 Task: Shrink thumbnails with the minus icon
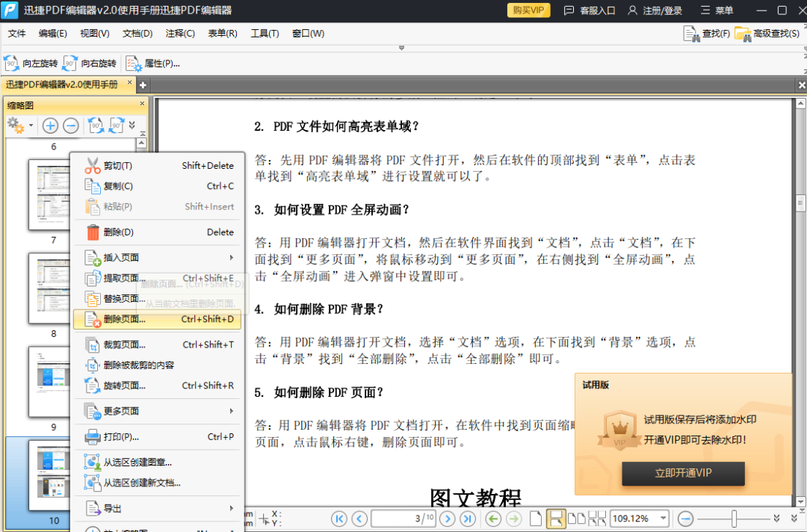(70, 126)
